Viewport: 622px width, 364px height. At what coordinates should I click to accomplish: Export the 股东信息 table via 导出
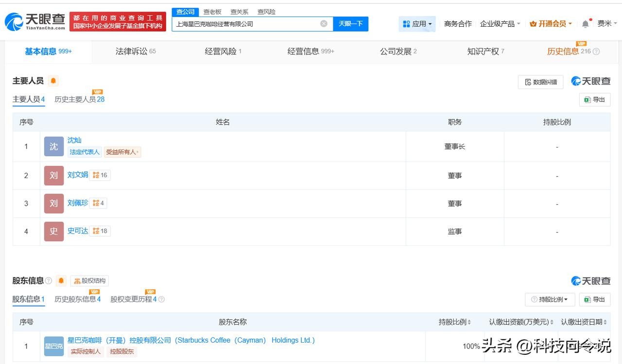click(595, 299)
